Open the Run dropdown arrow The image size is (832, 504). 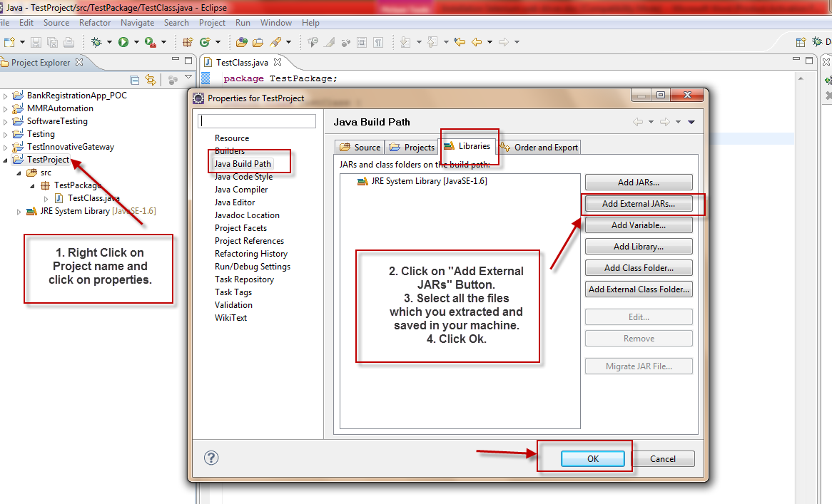136,42
